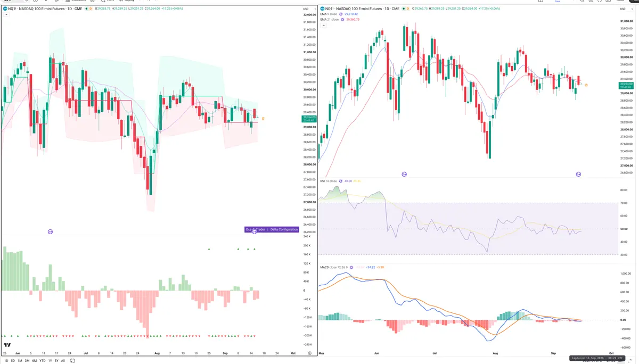Click the orange D delayed-data badge on right chart
Screen dimensions: 639x364
(x=407, y=9)
